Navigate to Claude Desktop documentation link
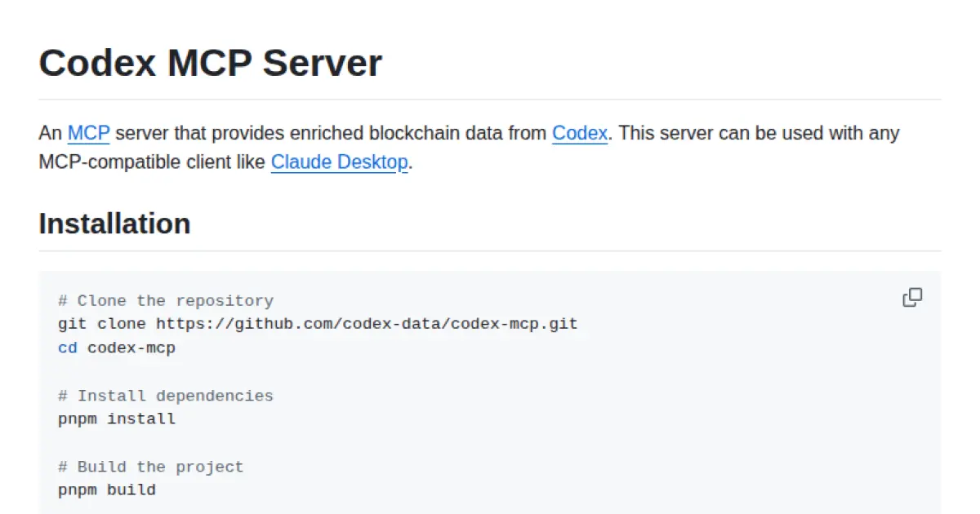Image resolution: width=980 pixels, height=514 pixels. [x=339, y=162]
